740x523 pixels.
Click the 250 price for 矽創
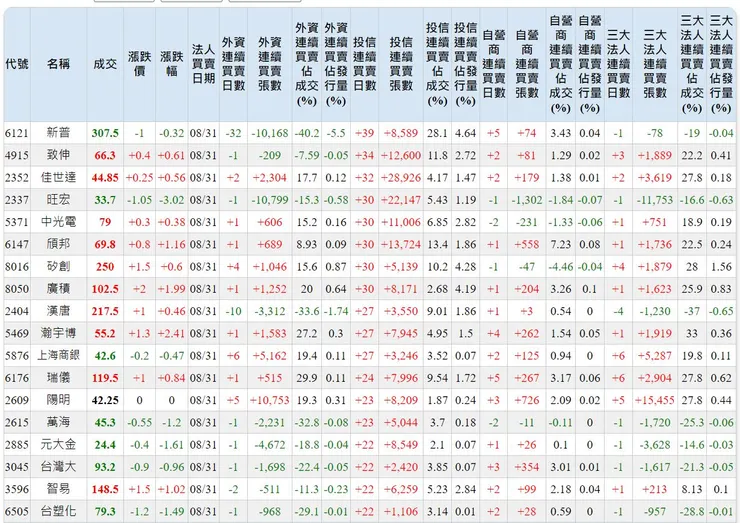pyautogui.click(x=105, y=267)
